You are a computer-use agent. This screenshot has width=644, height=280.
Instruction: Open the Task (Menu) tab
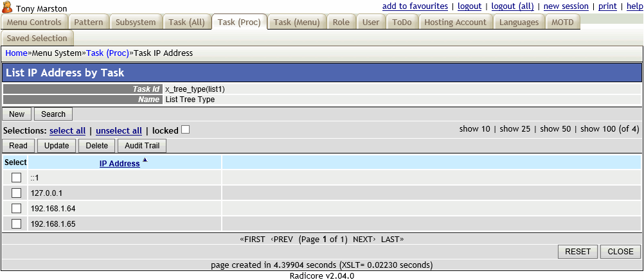click(x=296, y=22)
